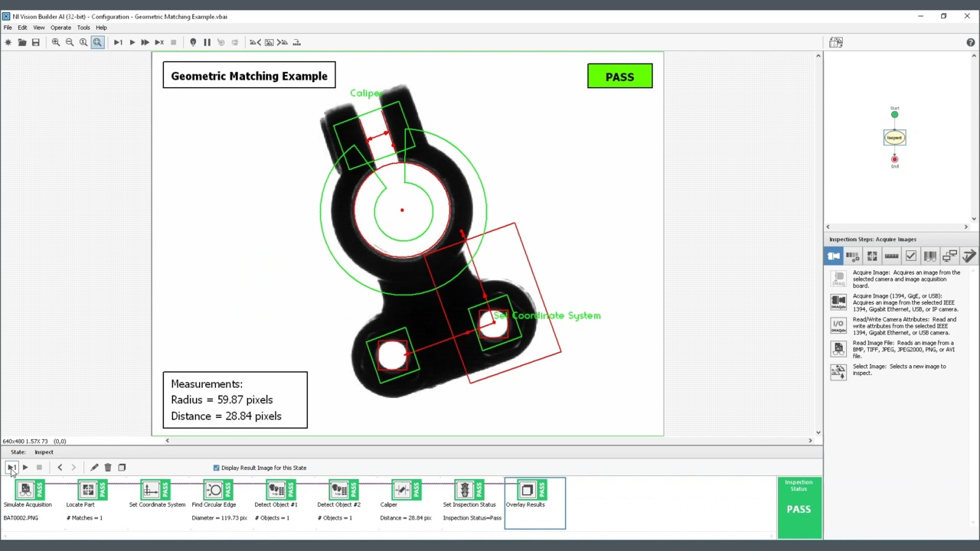Go to the previous image with the toolbar icon
Screen dimensions: 980x551
[x=255, y=42]
